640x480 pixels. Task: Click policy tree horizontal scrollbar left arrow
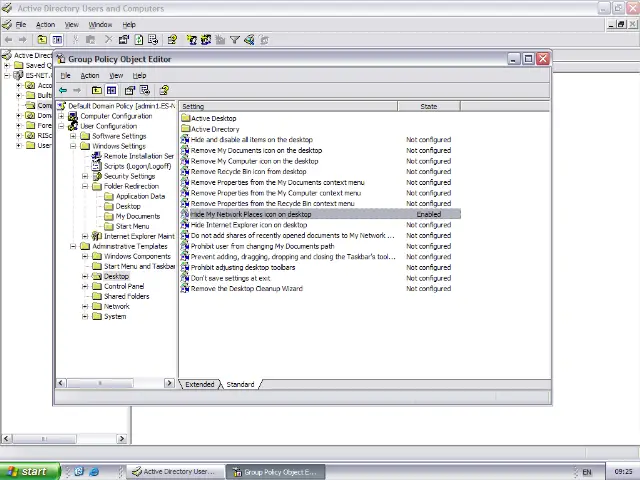click(61, 383)
